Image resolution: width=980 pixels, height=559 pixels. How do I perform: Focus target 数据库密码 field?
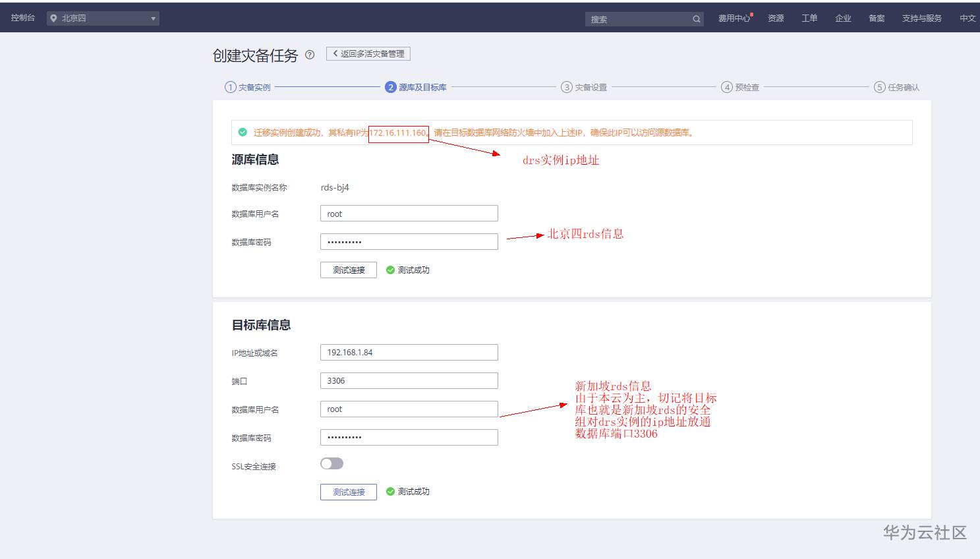409,438
